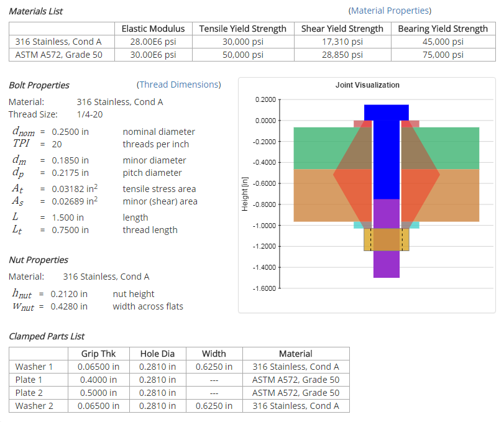504x422 pixels.
Task: Click the Height [in] axis label
Action: tap(244, 193)
